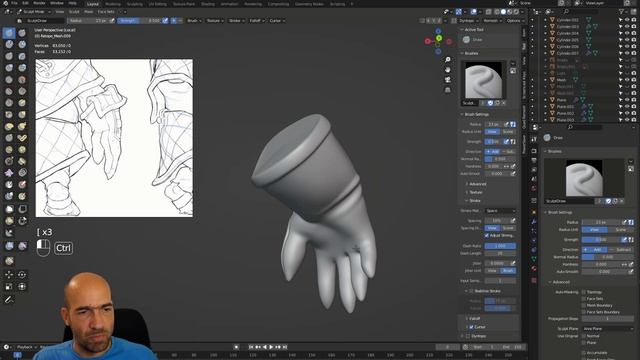Switch to the UV Editing workspace tab
This screenshot has height=360, width=640.
click(x=158, y=4)
